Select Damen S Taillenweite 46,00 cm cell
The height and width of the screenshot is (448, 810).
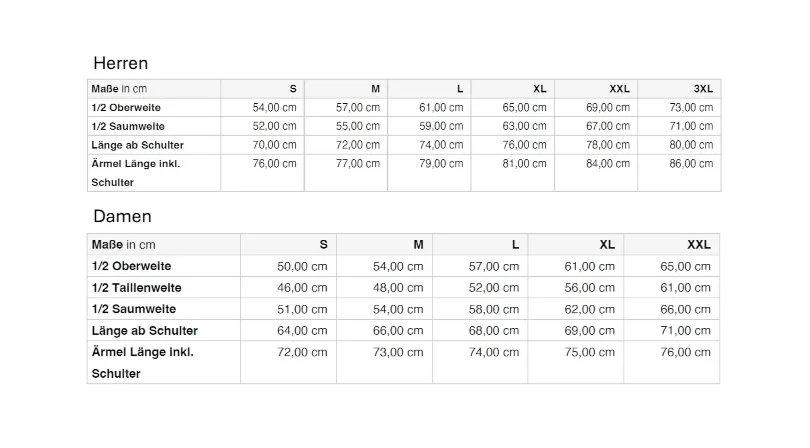302,288
